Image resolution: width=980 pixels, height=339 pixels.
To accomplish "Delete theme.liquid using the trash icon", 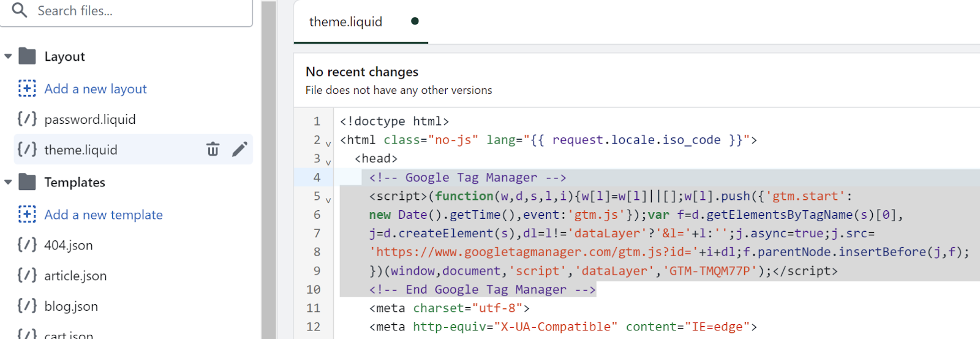I will [x=213, y=149].
